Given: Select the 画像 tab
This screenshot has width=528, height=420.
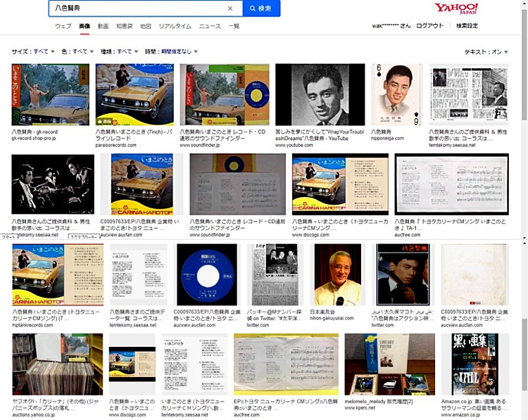Looking at the screenshot, I should (84, 26).
